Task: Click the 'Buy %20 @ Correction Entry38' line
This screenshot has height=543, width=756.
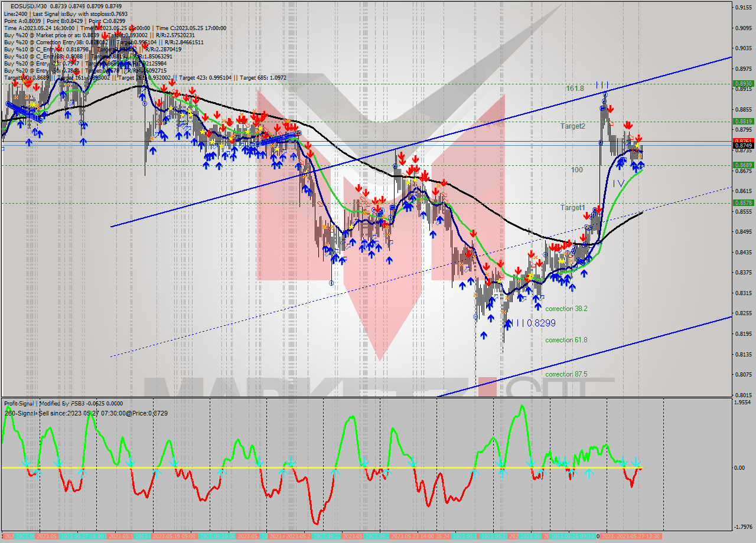Action: pos(103,42)
